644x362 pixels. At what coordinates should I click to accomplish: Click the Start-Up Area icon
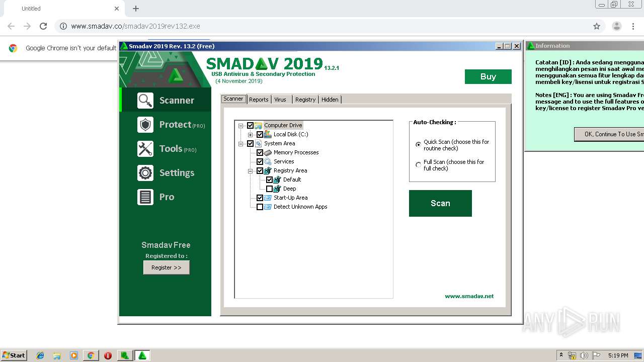(x=268, y=198)
